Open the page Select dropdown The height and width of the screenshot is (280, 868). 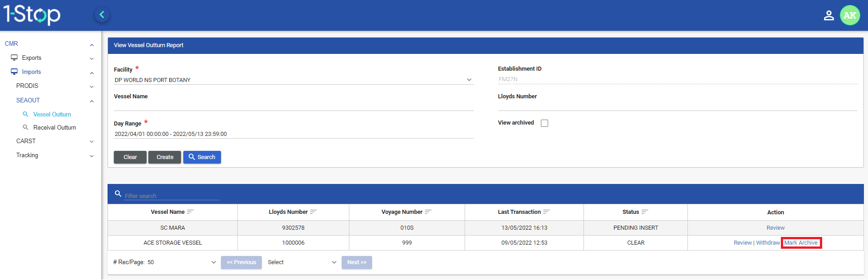302,262
